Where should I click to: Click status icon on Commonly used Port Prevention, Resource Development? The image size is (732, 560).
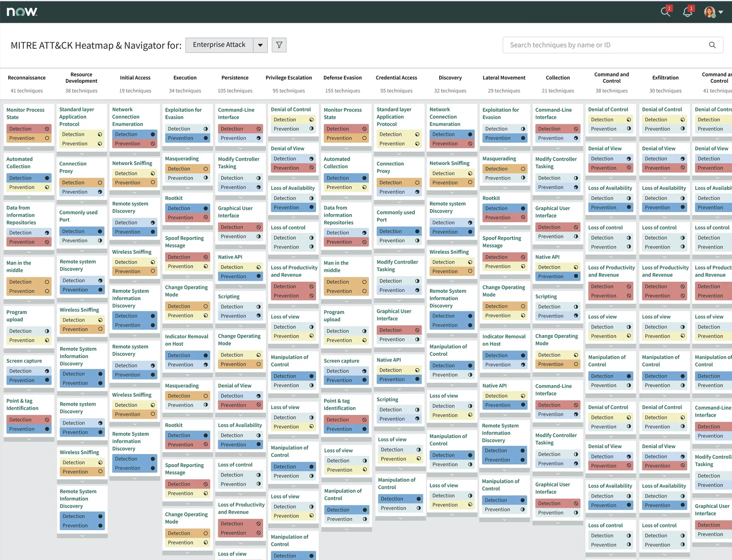point(100,241)
